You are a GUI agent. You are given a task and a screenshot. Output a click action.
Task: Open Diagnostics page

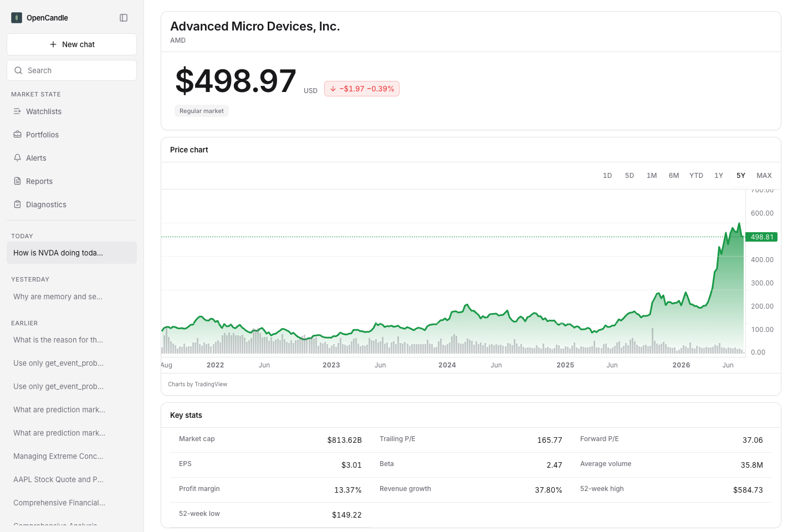point(71,204)
